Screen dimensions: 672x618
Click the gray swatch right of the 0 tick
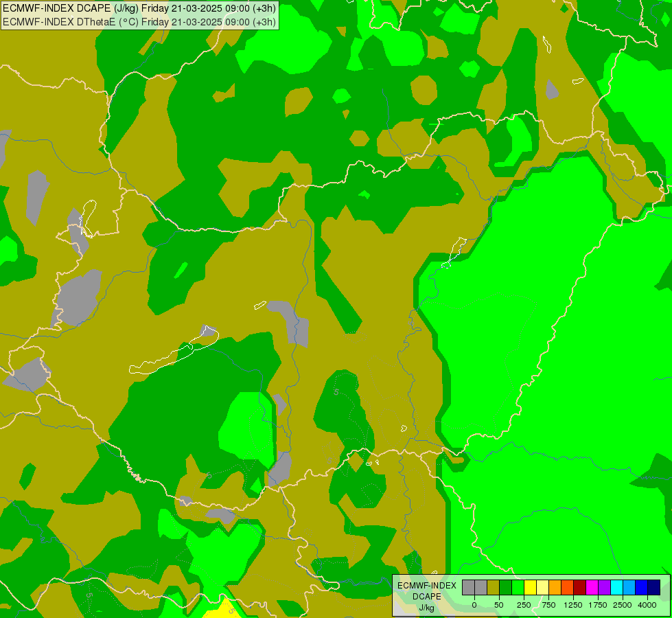point(480,588)
